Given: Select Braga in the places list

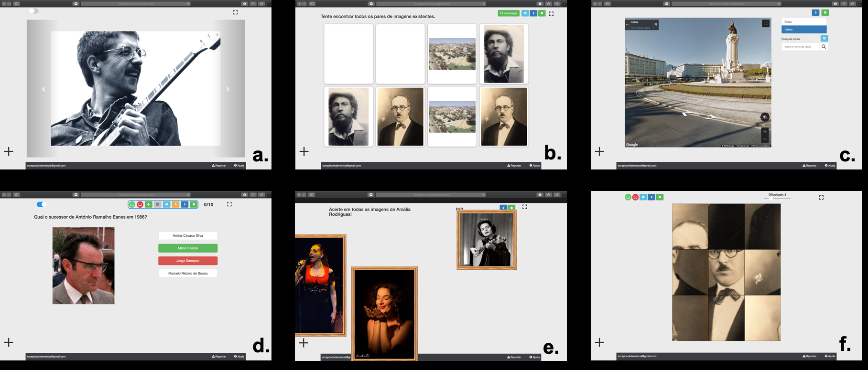Looking at the screenshot, I should [x=804, y=21].
